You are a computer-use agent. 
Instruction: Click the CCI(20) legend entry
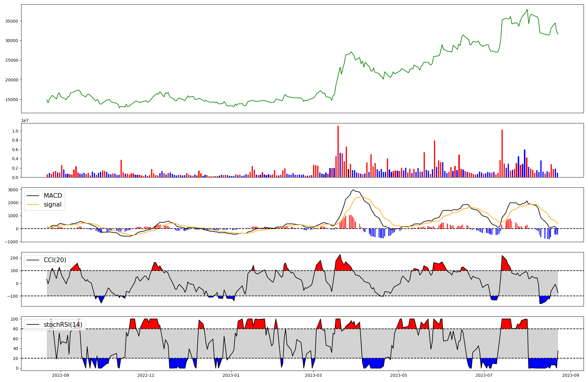tap(55, 260)
